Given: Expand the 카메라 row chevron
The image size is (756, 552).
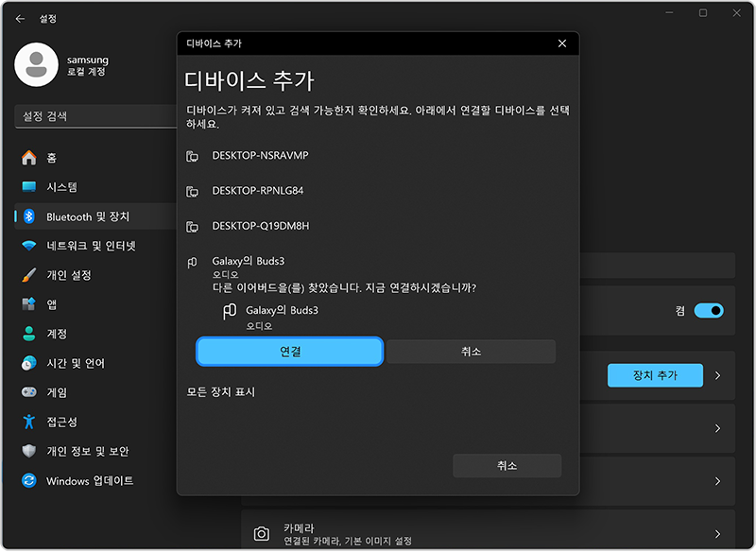Looking at the screenshot, I should (717, 534).
